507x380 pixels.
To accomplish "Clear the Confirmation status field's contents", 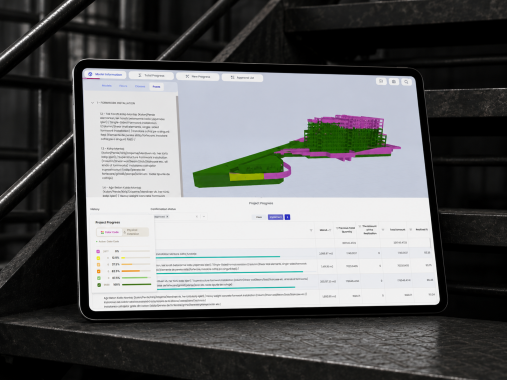I will [197, 217].
